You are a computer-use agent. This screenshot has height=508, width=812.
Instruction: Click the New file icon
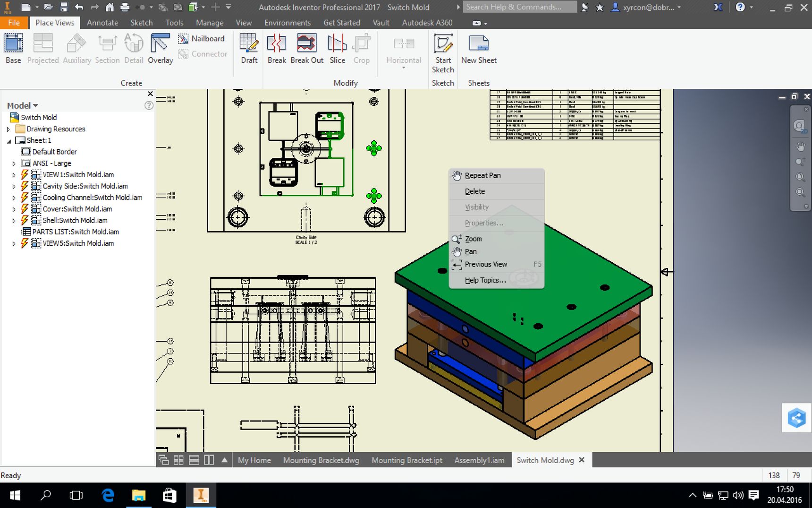pos(26,7)
